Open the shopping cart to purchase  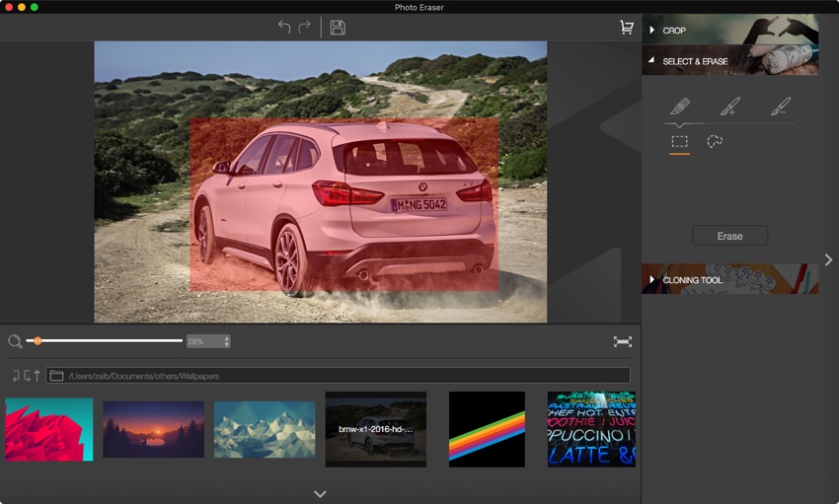[627, 28]
